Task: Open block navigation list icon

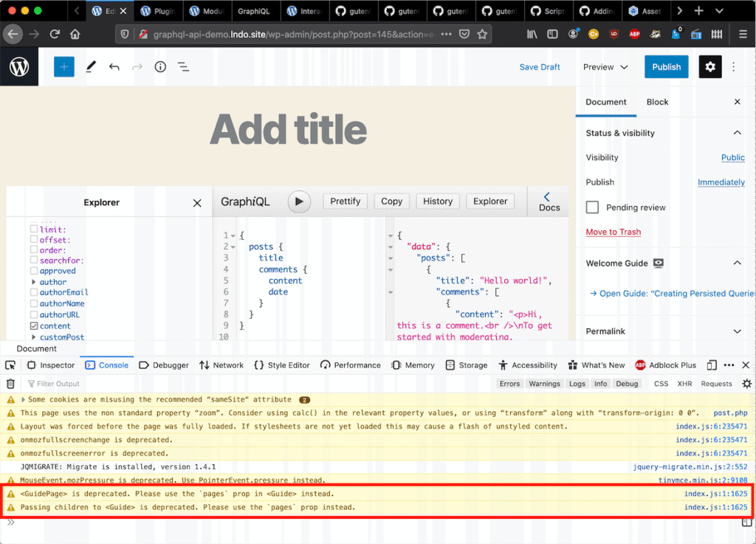Action: (x=183, y=67)
